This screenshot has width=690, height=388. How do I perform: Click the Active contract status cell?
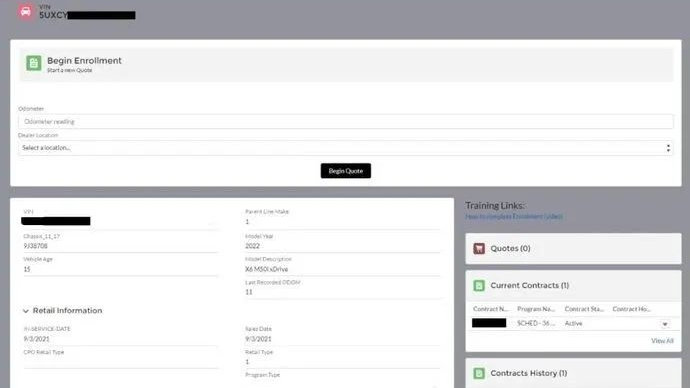(573, 323)
